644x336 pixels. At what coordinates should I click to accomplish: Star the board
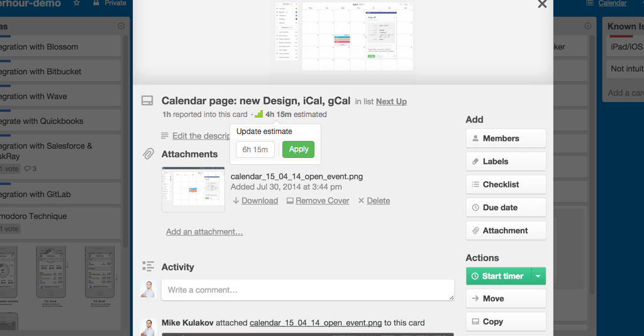click(76, 3)
